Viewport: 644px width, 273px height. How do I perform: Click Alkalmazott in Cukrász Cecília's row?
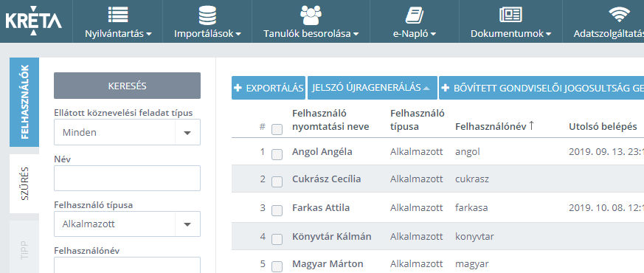tap(417, 179)
